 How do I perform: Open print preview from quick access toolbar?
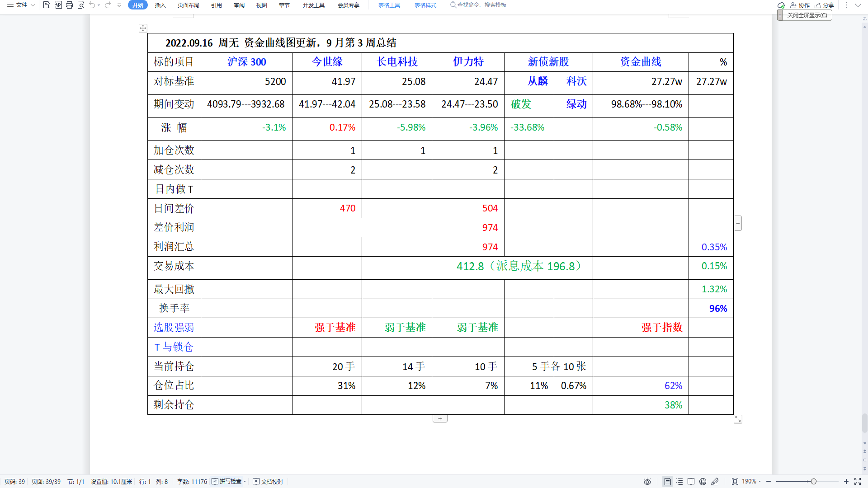coord(81,5)
